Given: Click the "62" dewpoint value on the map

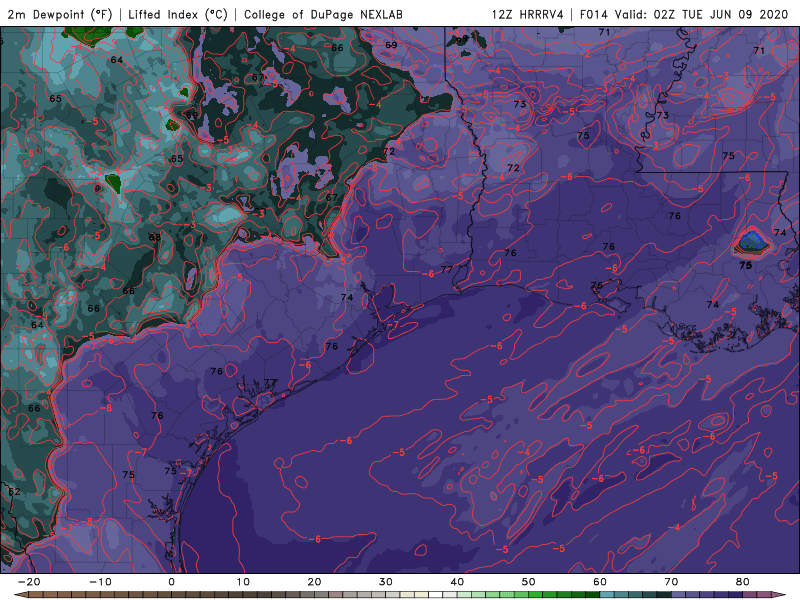Looking at the screenshot, I should pos(14,491).
